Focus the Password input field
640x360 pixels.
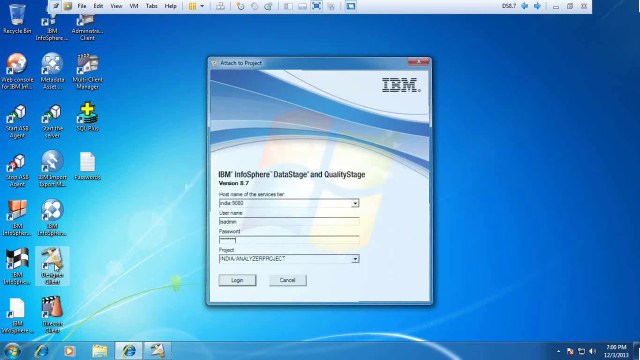[x=289, y=240]
